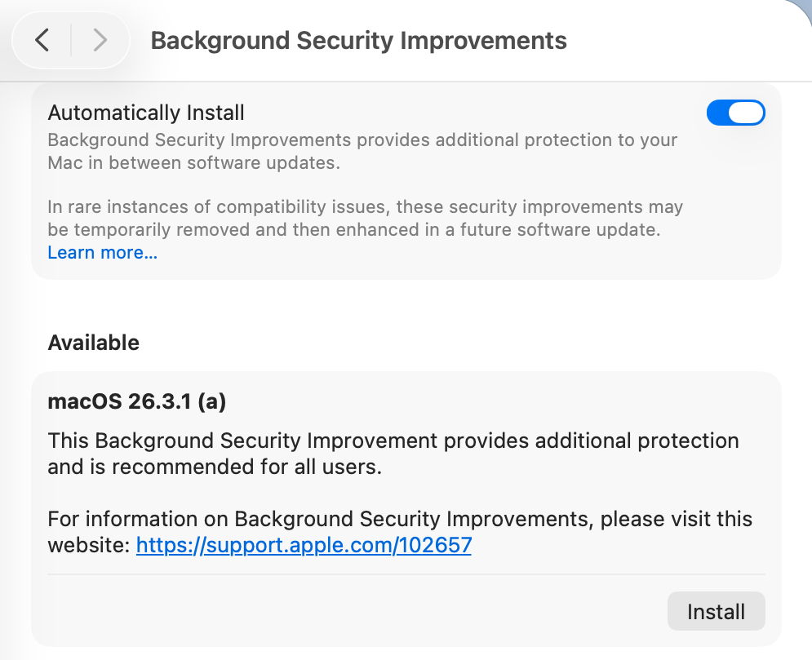Go back with the left chevron
The width and height of the screenshot is (812, 660).
point(42,40)
